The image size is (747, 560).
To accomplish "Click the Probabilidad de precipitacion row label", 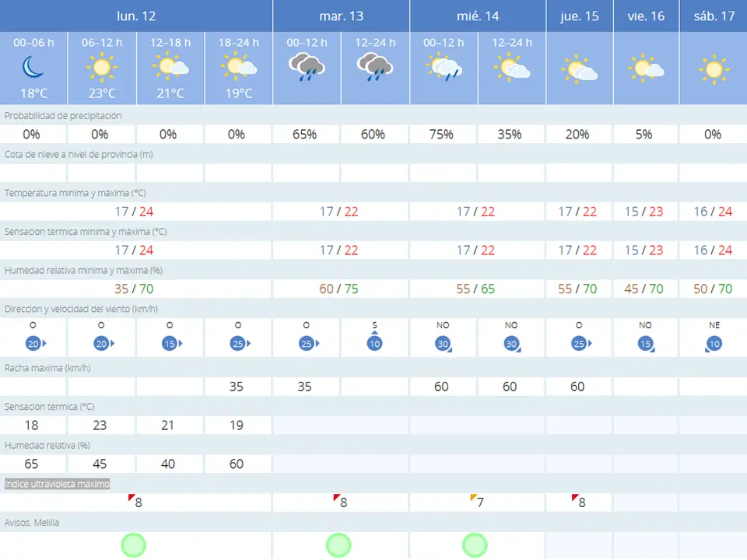I will pyautogui.click(x=63, y=116).
